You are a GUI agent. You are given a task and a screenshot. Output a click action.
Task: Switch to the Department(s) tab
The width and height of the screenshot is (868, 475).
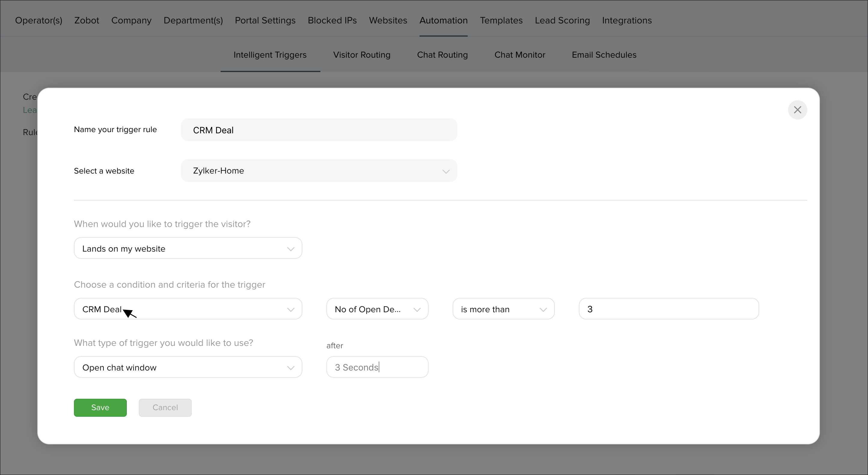[x=193, y=20]
